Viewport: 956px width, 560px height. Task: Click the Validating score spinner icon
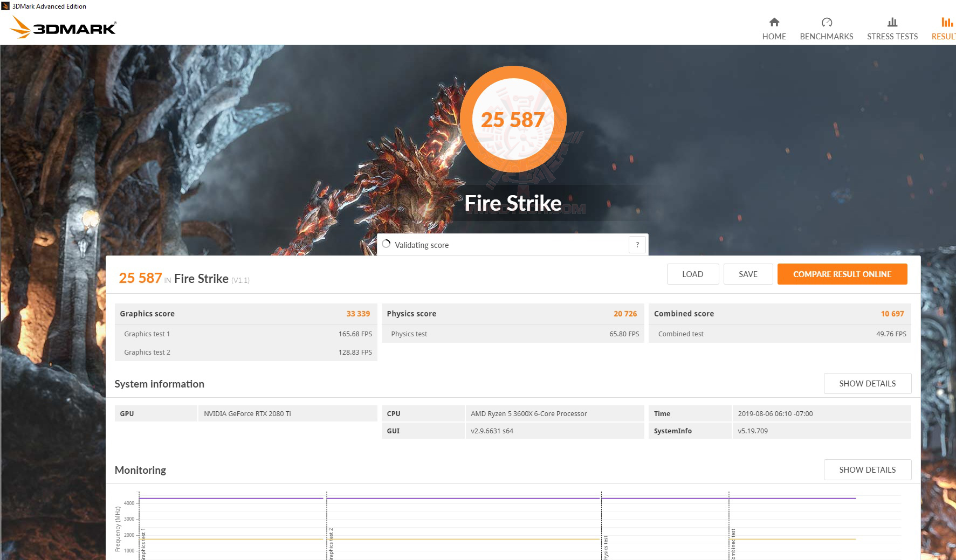386,244
